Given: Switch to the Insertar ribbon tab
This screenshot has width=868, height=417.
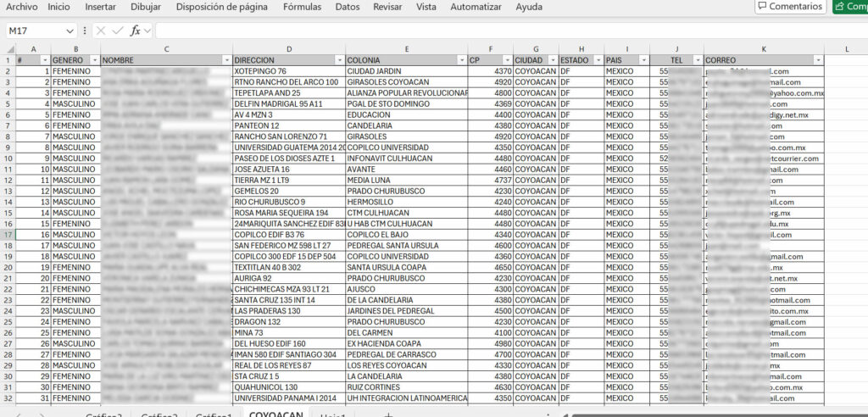Looking at the screenshot, I should 101,7.
